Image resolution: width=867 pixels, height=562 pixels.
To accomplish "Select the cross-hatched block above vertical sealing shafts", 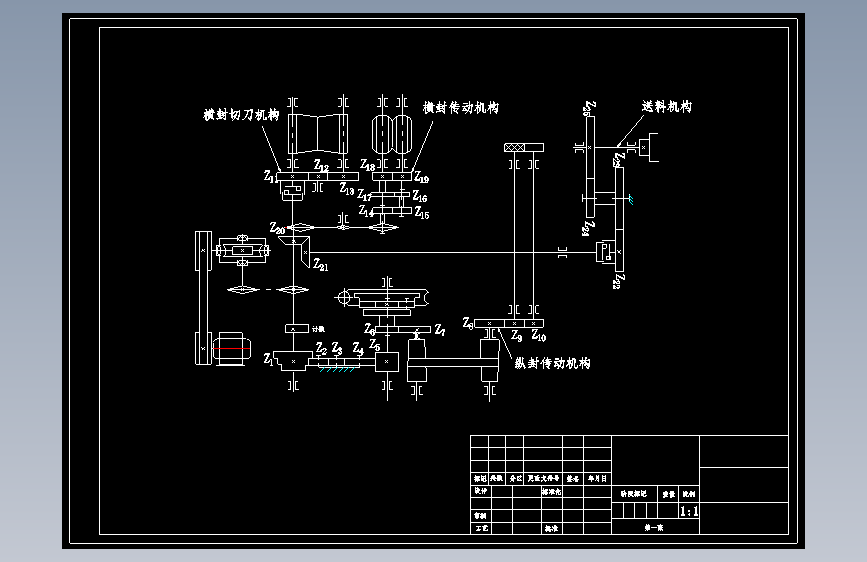I will (514, 147).
